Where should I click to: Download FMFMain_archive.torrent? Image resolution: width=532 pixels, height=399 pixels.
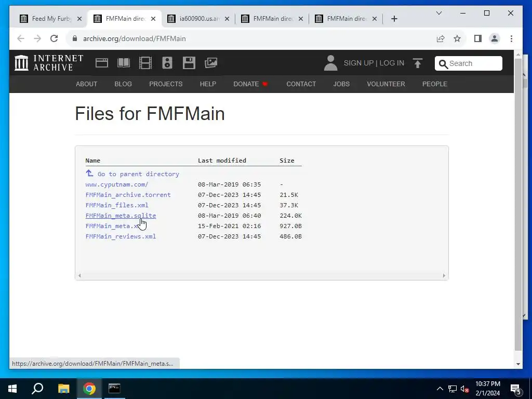[128, 195]
